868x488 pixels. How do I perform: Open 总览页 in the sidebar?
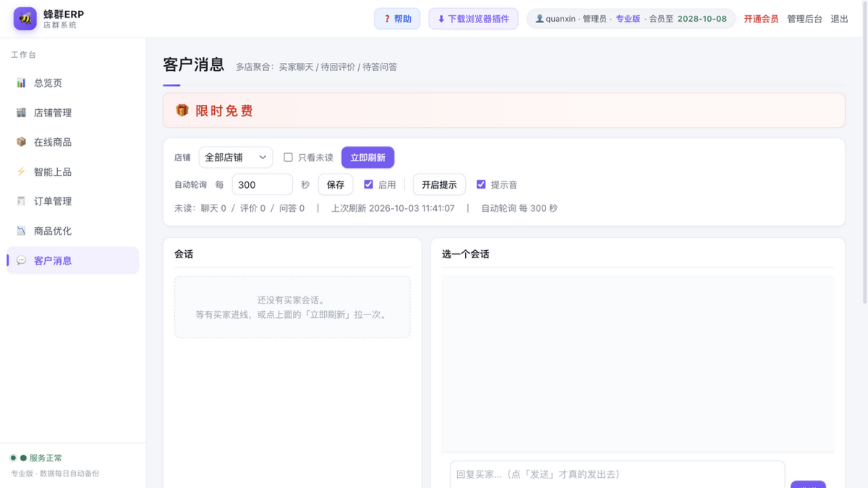[x=73, y=83]
